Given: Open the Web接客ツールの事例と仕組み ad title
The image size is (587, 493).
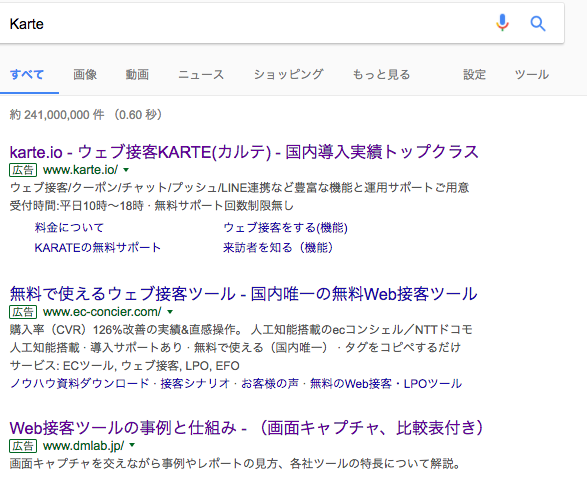Looking at the screenshot, I should pyautogui.click(x=247, y=427).
